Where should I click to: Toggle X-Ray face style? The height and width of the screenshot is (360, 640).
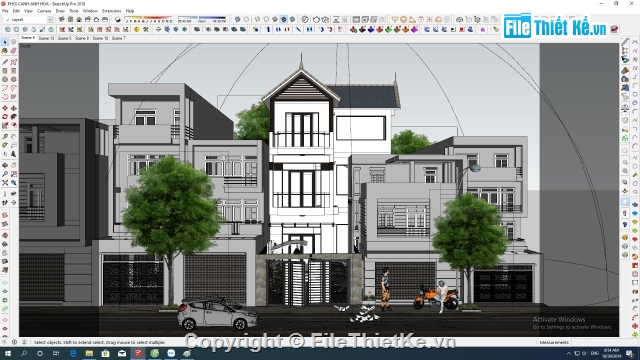point(238,20)
